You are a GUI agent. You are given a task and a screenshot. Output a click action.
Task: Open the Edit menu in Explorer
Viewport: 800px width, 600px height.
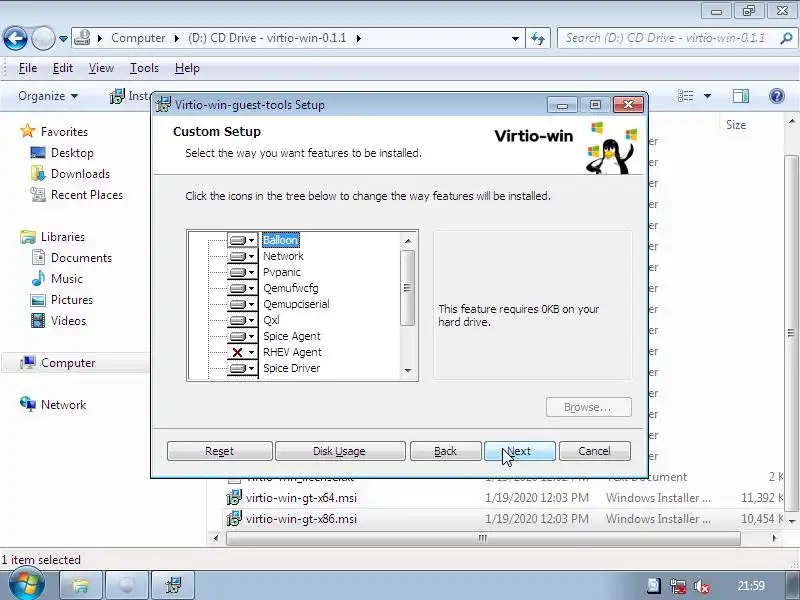[x=63, y=68]
